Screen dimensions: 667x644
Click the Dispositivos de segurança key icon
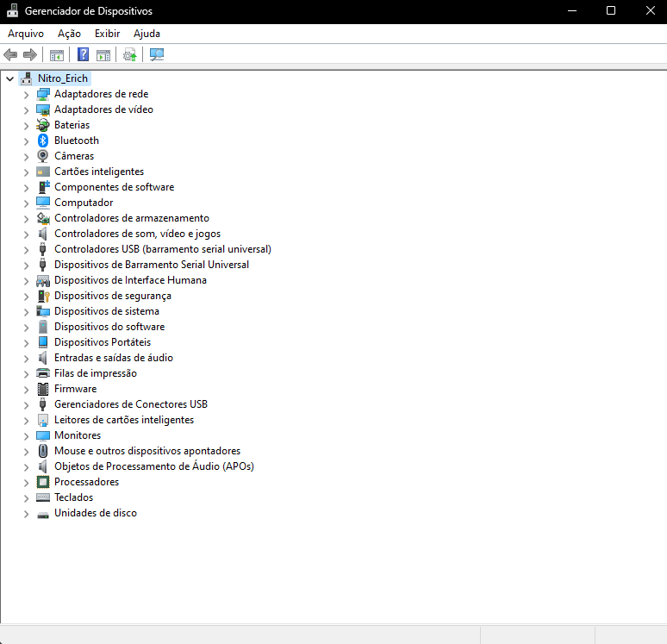pyautogui.click(x=43, y=296)
